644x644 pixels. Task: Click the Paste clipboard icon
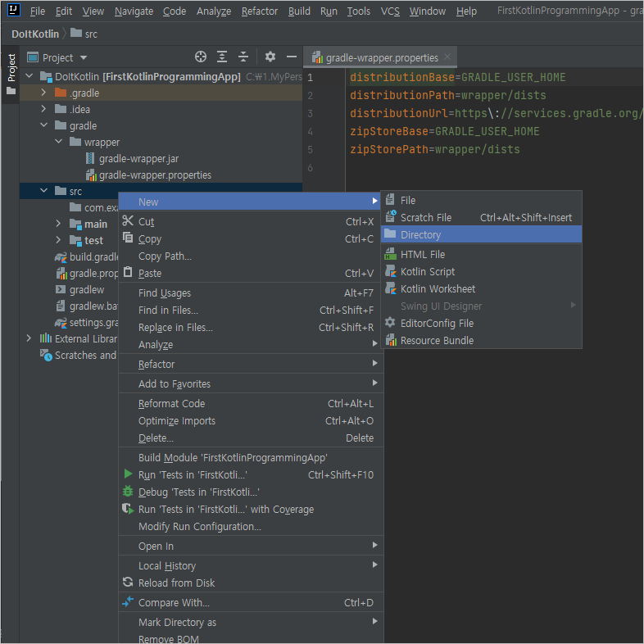click(x=128, y=272)
